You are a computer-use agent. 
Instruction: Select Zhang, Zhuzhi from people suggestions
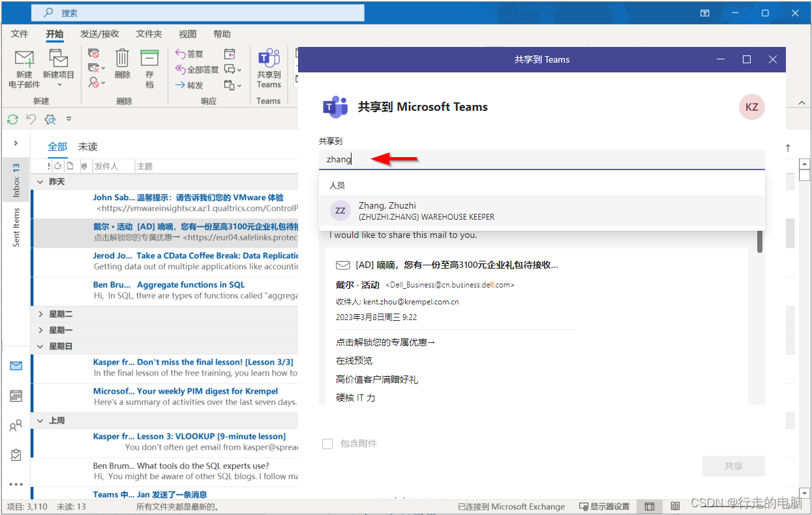coord(541,211)
